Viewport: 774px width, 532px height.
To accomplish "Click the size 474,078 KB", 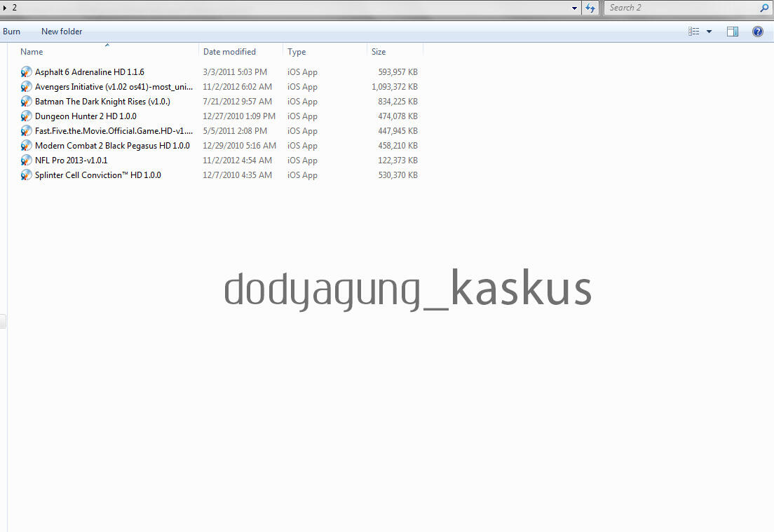I will pos(398,116).
